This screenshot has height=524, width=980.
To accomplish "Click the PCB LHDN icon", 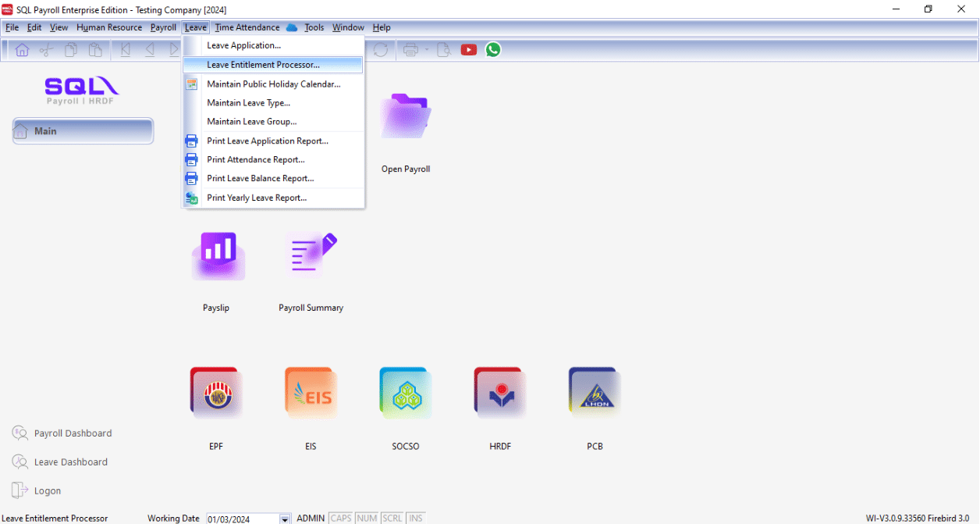I will [x=595, y=394].
